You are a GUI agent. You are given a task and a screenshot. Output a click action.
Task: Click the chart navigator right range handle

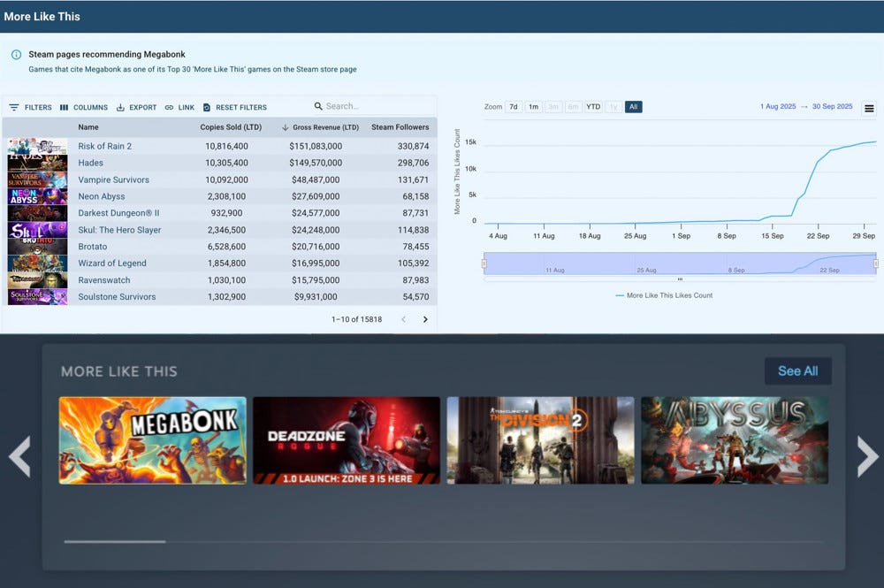tap(875, 263)
